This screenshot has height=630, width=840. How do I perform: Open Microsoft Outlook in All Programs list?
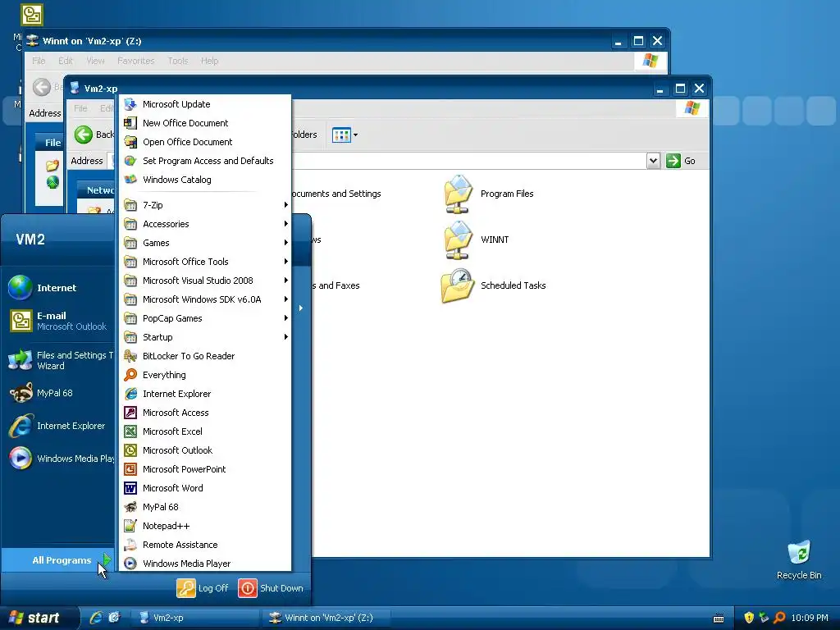(x=205, y=450)
